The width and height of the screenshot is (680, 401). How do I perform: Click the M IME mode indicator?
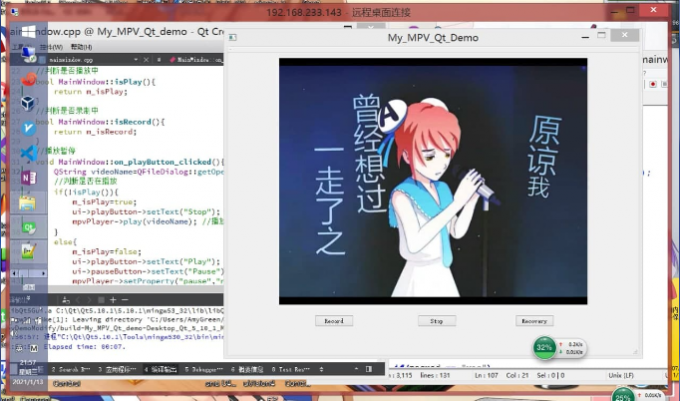(x=34, y=348)
